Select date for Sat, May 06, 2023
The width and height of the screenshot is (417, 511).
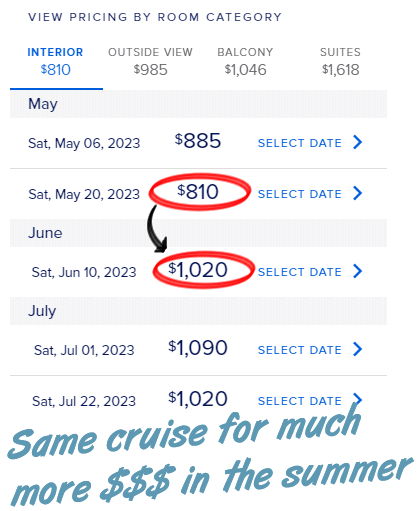[x=300, y=143]
